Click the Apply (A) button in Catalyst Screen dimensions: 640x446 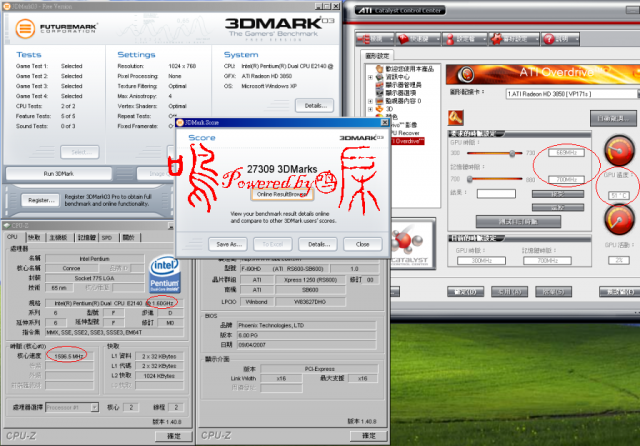tap(509, 292)
